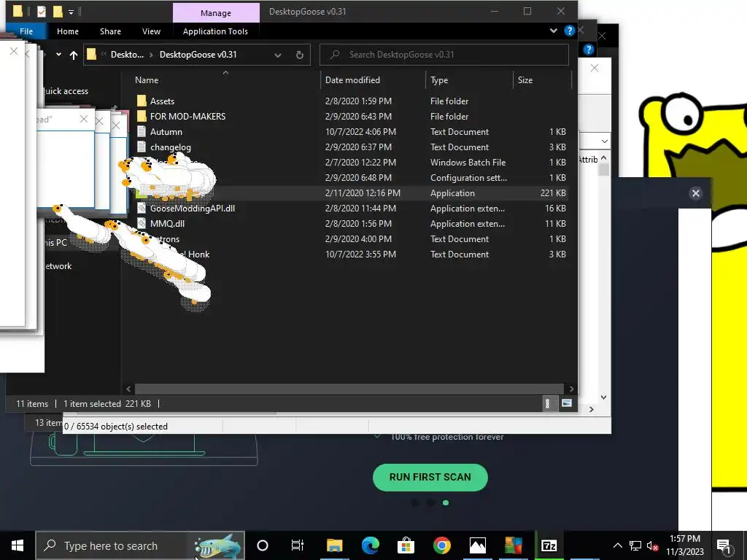Select the GooseModdingAPI.dll file

pyautogui.click(x=193, y=208)
